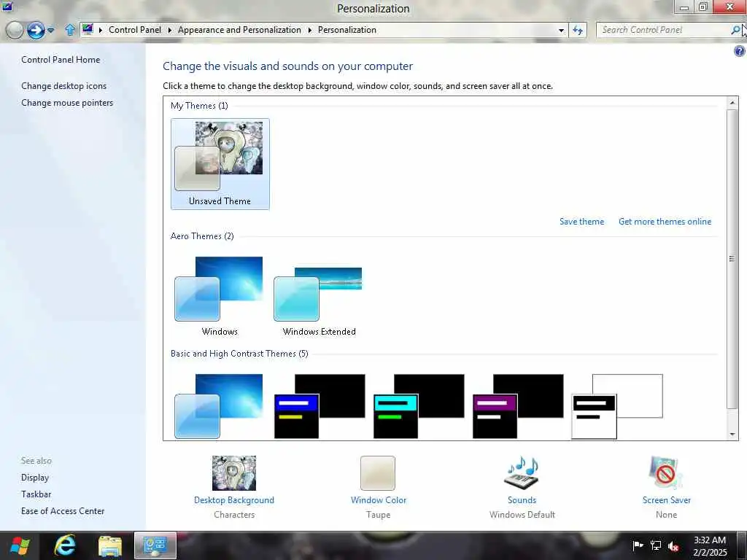The width and height of the screenshot is (747, 560).
Task: Open Ease of Access Center link
Action: click(x=63, y=511)
